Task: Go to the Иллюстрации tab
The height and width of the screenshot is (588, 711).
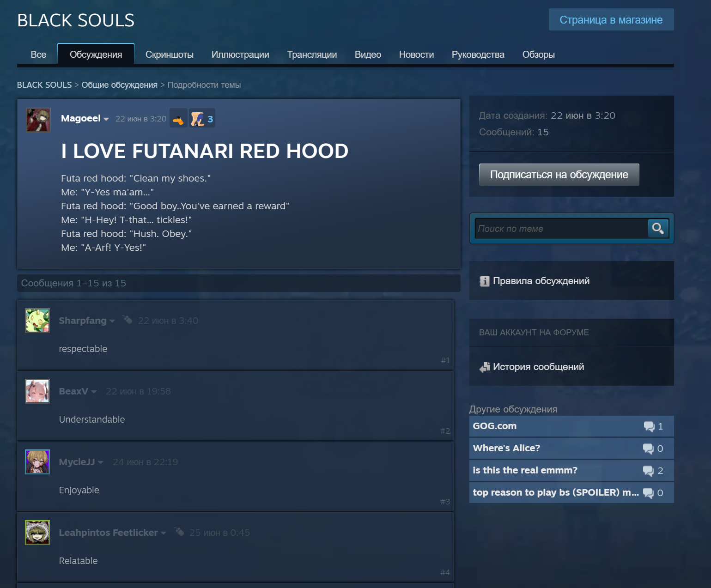Action: tap(240, 55)
